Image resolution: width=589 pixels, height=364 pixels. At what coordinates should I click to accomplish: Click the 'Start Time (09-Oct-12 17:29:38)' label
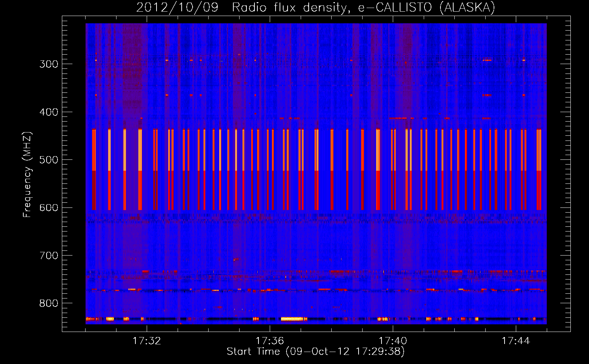pyautogui.click(x=316, y=352)
